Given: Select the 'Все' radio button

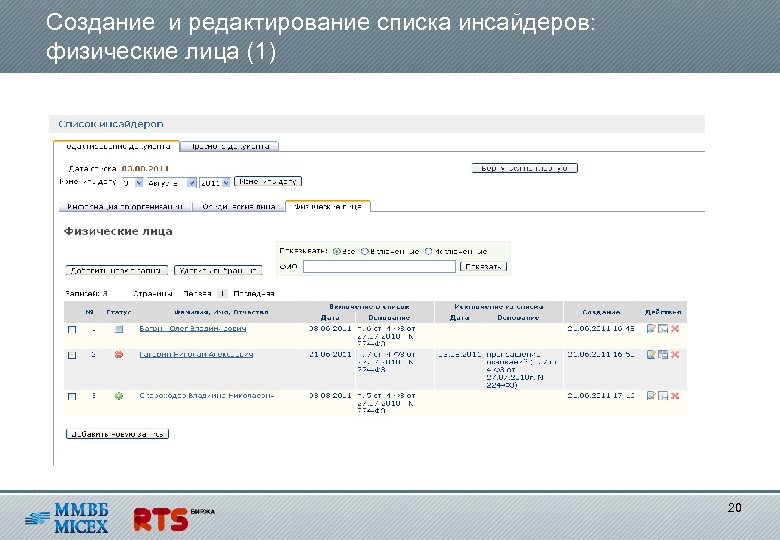Looking at the screenshot, I should point(337,252).
